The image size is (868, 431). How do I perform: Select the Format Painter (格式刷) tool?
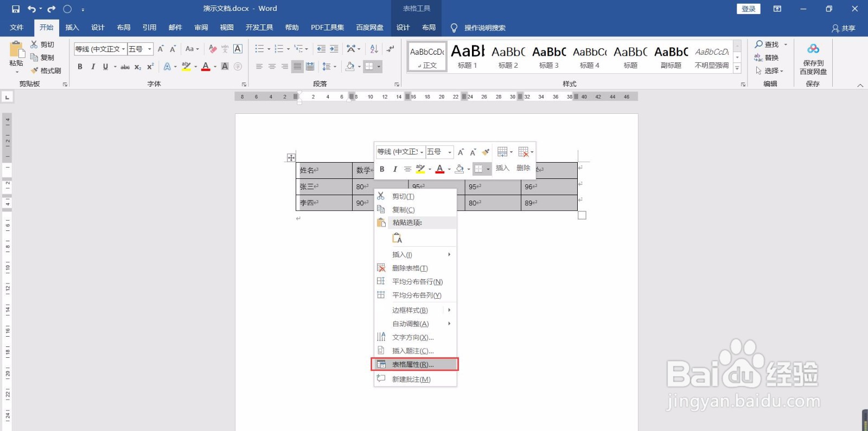point(46,70)
